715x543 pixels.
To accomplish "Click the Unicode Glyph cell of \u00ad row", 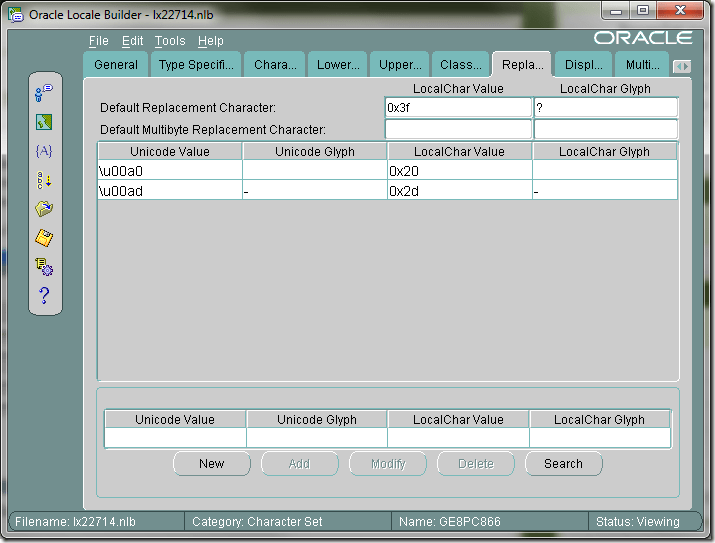I will pyautogui.click(x=315, y=191).
